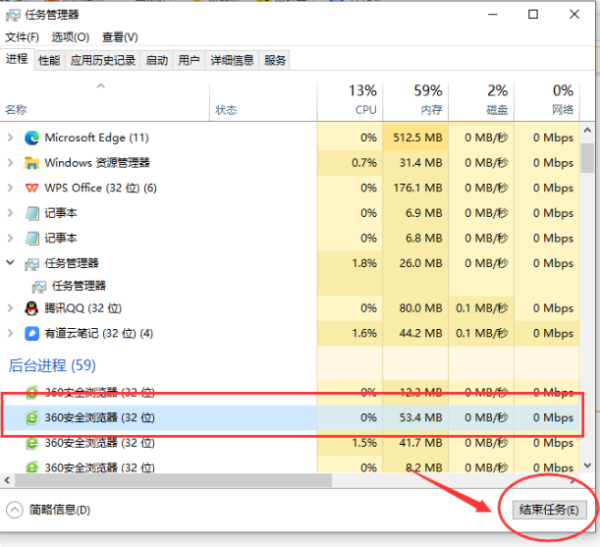Expand the 记事本 row using 6.9 MB

click(x=10, y=213)
